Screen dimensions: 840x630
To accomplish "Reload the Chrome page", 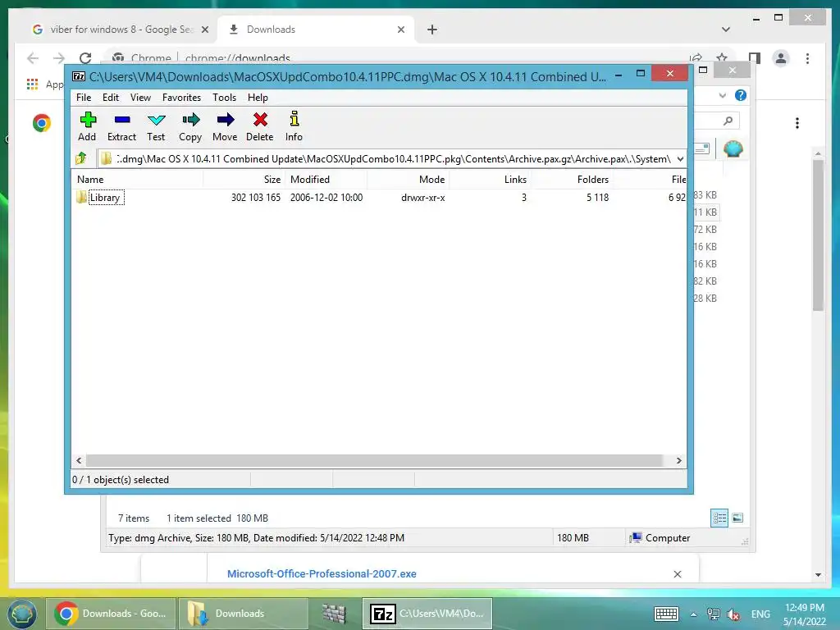I will click(x=85, y=58).
